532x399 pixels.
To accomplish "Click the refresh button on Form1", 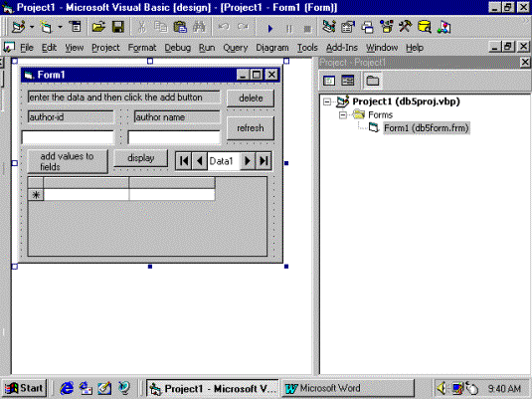I will (251, 128).
